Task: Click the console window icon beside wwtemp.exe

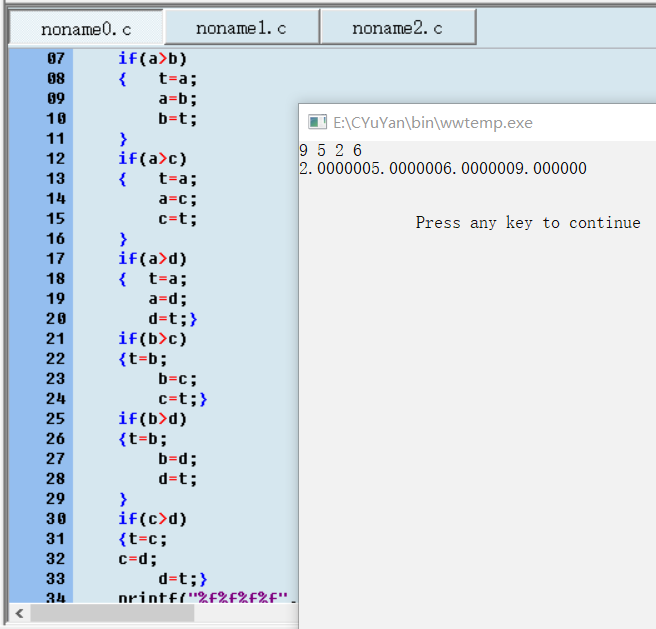Action: click(x=317, y=122)
